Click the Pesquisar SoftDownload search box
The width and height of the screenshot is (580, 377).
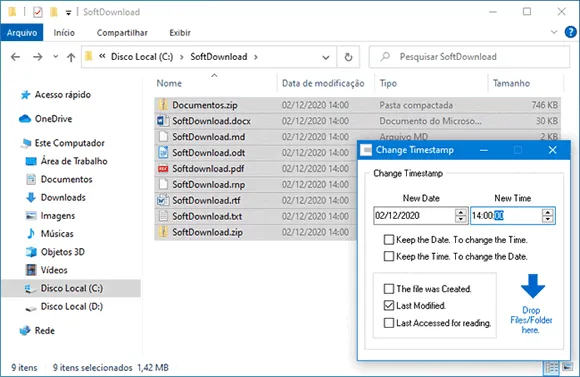(469, 57)
